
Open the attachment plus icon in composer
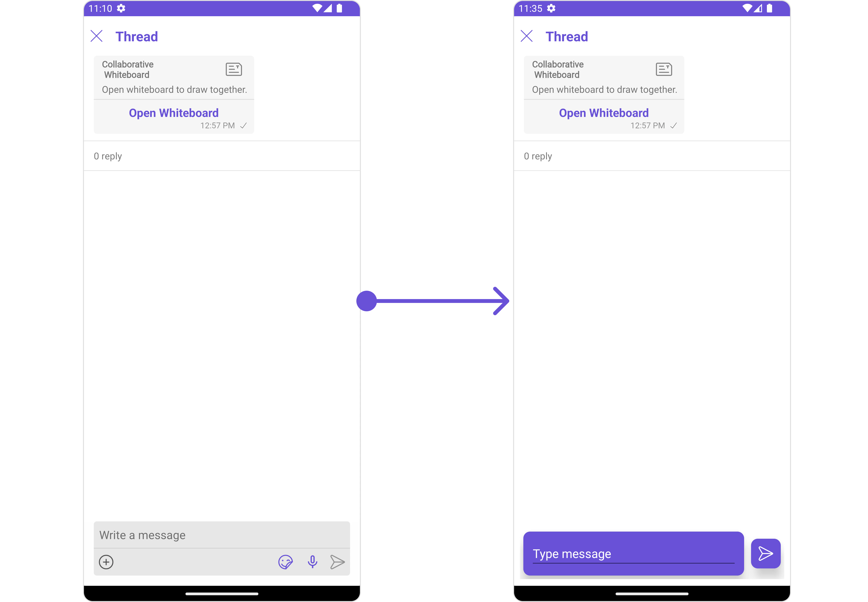(x=106, y=562)
